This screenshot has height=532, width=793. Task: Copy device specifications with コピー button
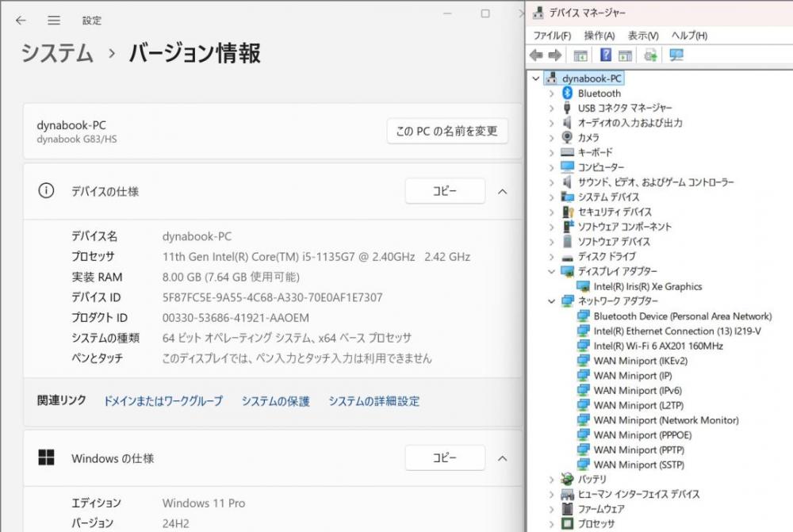point(445,190)
